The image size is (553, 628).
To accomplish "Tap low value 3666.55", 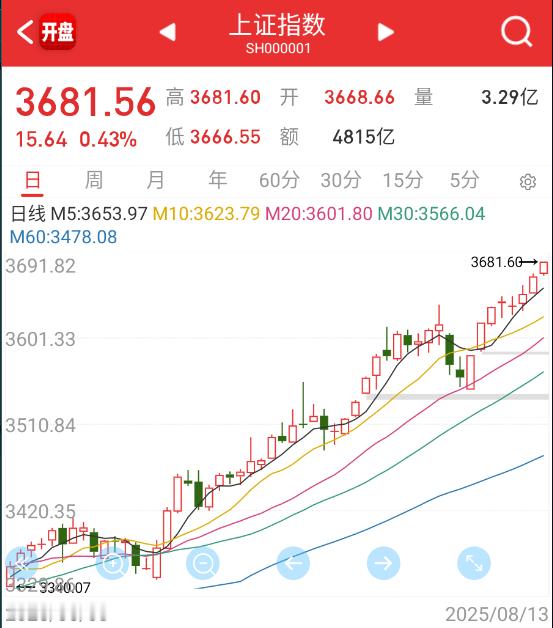I will tap(225, 137).
